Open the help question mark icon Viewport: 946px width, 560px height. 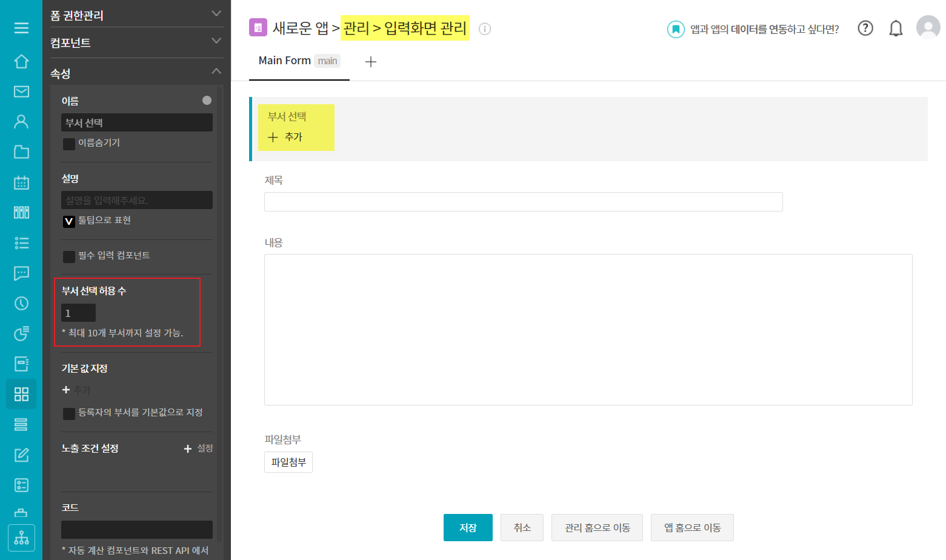pyautogui.click(x=865, y=28)
